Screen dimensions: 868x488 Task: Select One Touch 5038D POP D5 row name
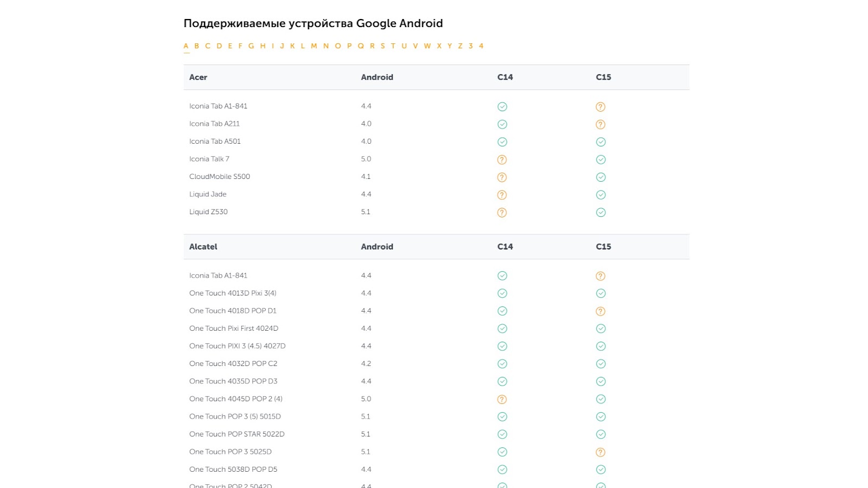pos(233,470)
